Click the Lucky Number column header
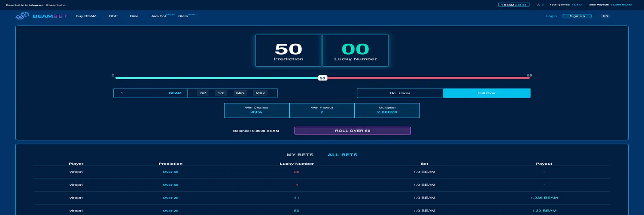This screenshot has height=215, width=644. [x=297, y=164]
